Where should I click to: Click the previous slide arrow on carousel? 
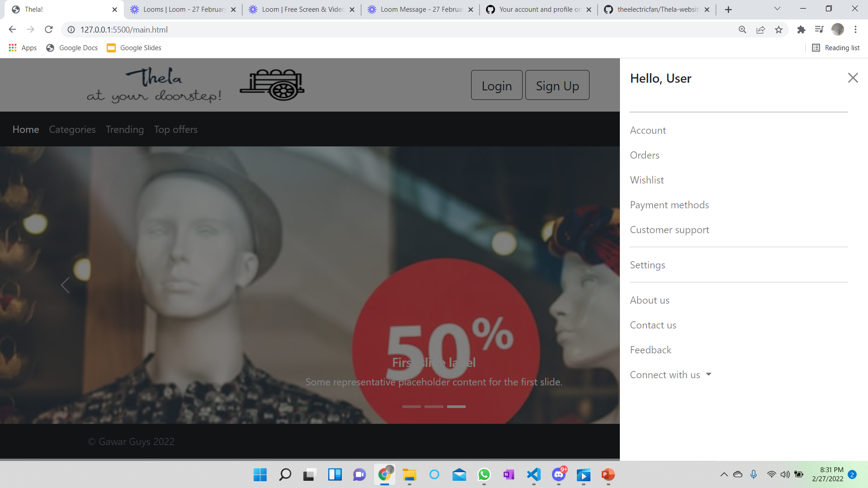click(65, 285)
